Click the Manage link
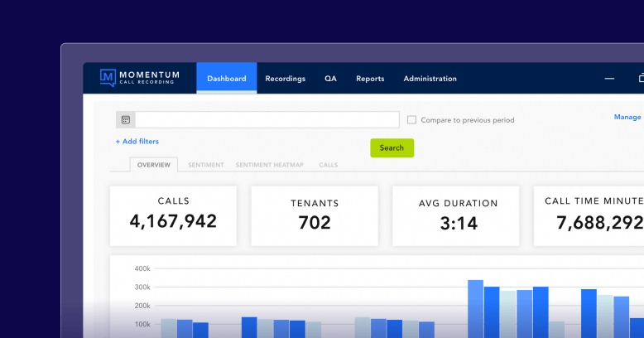 point(627,117)
